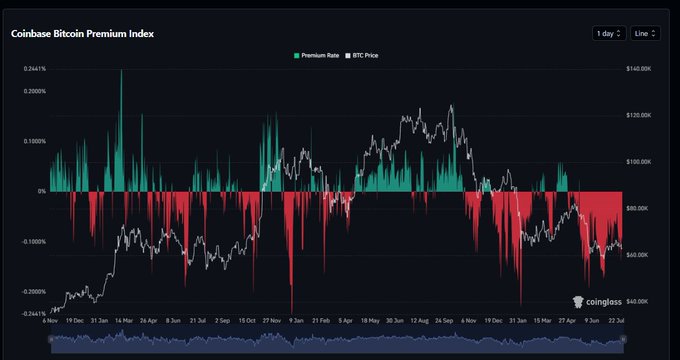Click the 0.2000% axis label
Image resolution: width=680 pixels, height=360 pixels.
click(35, 92)
